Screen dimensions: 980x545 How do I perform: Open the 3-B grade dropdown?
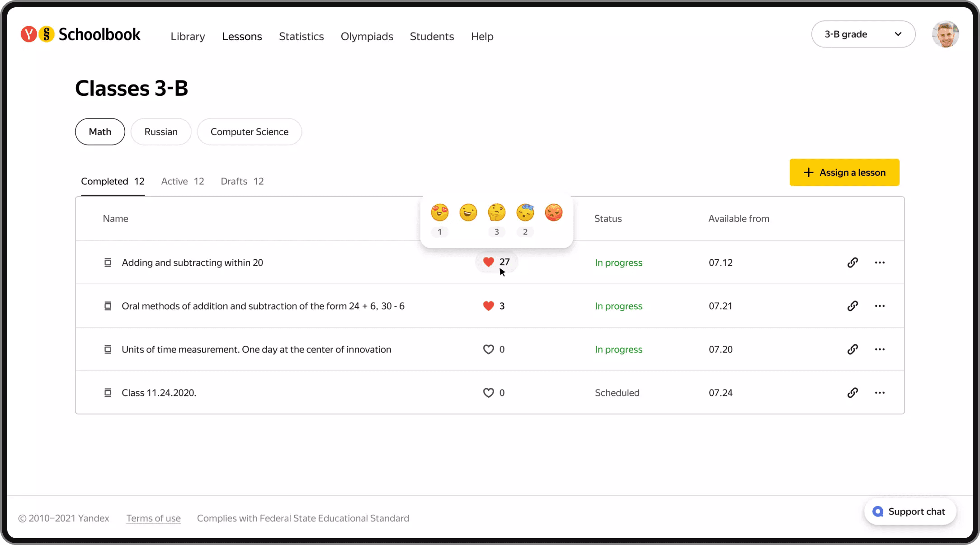[x=863, y=34]
